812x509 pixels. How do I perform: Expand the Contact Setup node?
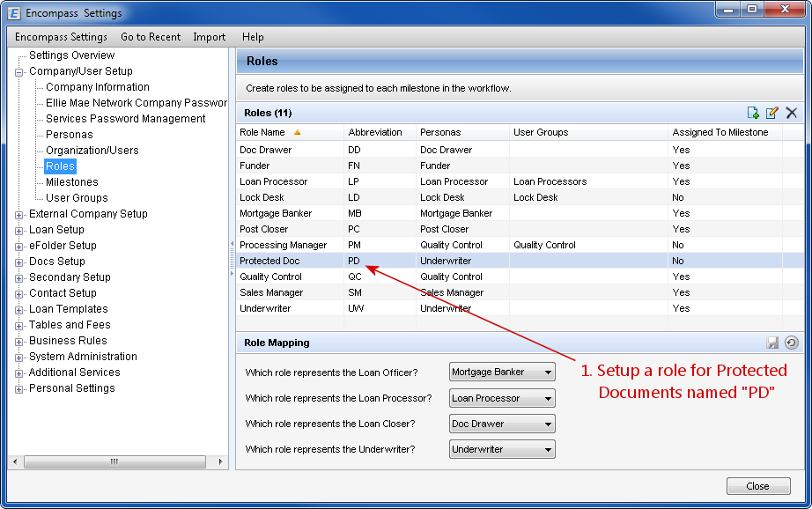pyautogui.click(x=19, y=294)
